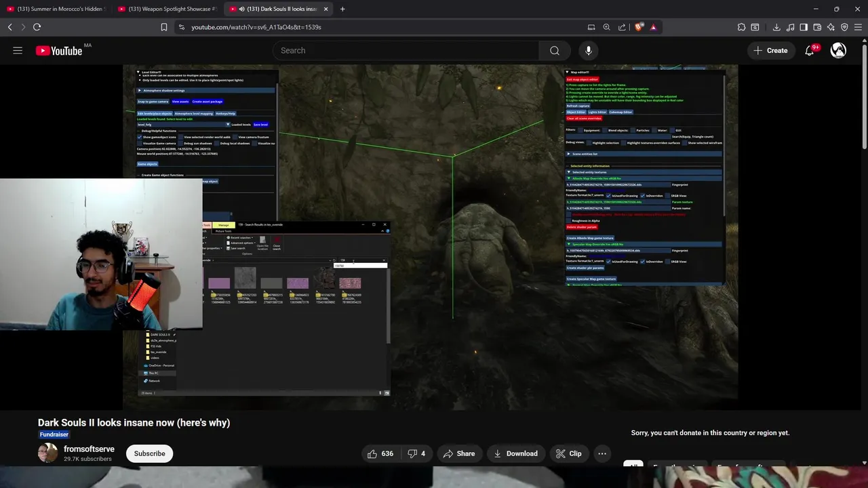This screenshot has width=868, height=488.
Task: Open the browser downloads icon
Action: pyautogui.click(x=776, y=27)
